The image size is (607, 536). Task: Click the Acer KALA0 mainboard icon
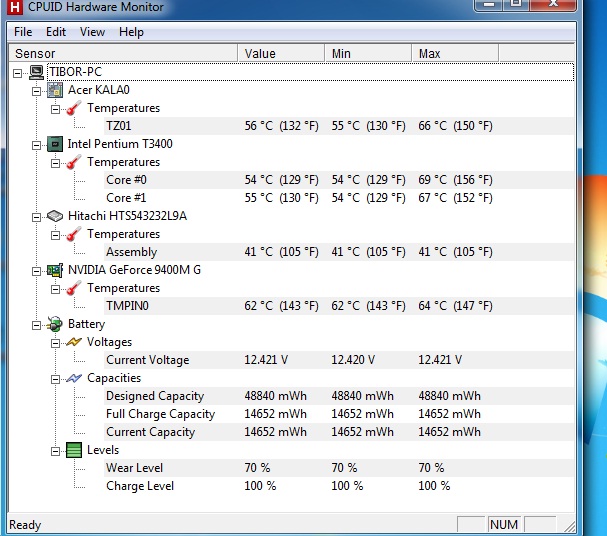pyautogui.click(x=55, y=90)
